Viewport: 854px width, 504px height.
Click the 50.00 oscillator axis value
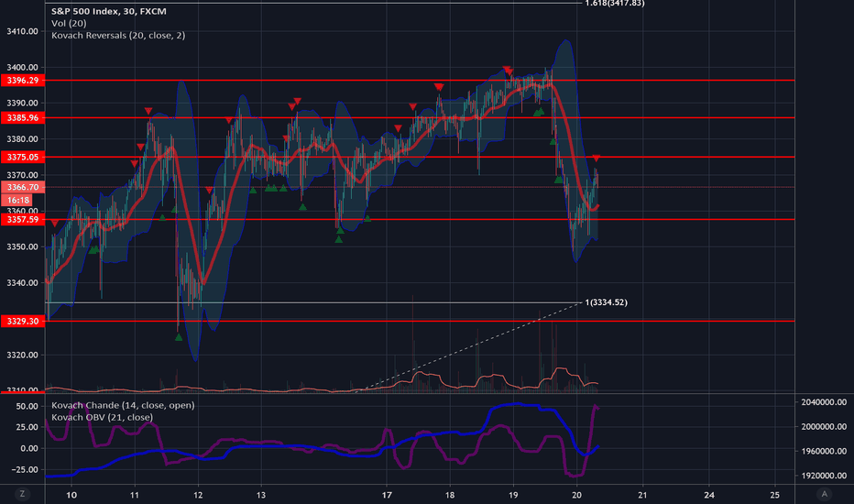coord(27,407)
